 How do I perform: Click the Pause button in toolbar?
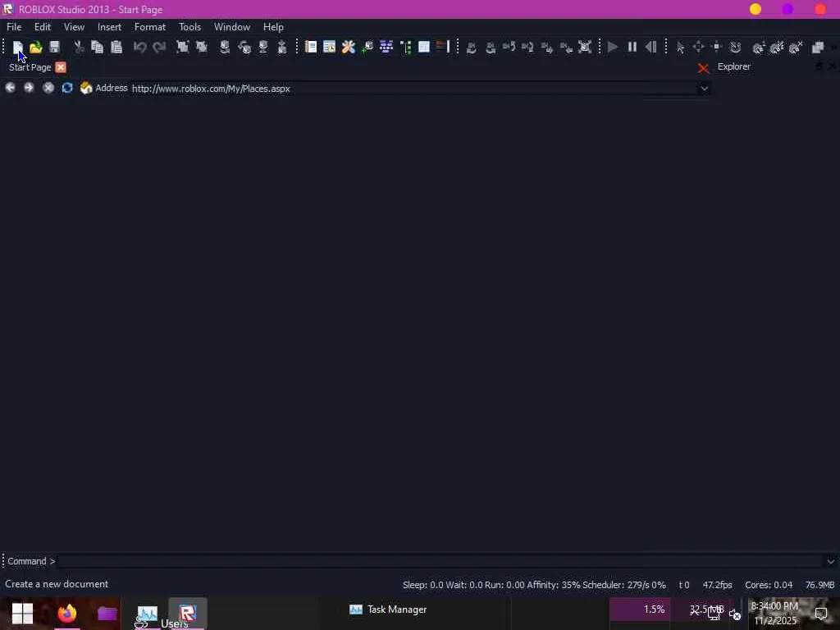(632, 47)
